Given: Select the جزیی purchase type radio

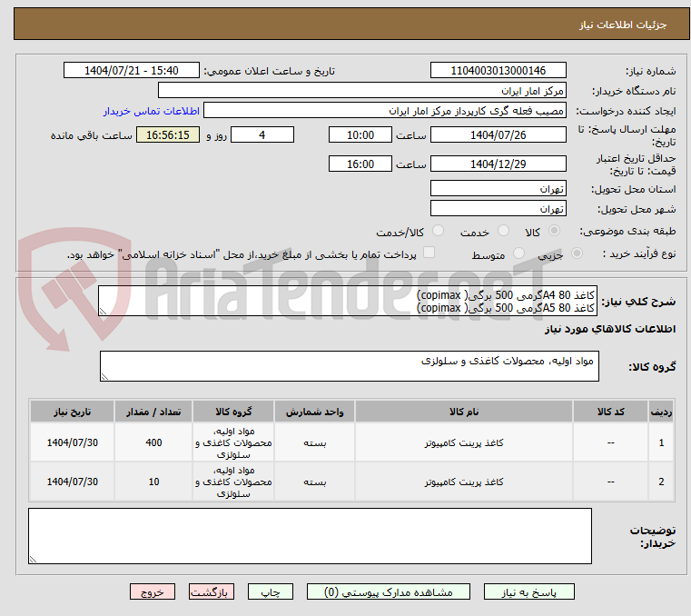Looking at the screenshot, I should [x=577, y=253].
